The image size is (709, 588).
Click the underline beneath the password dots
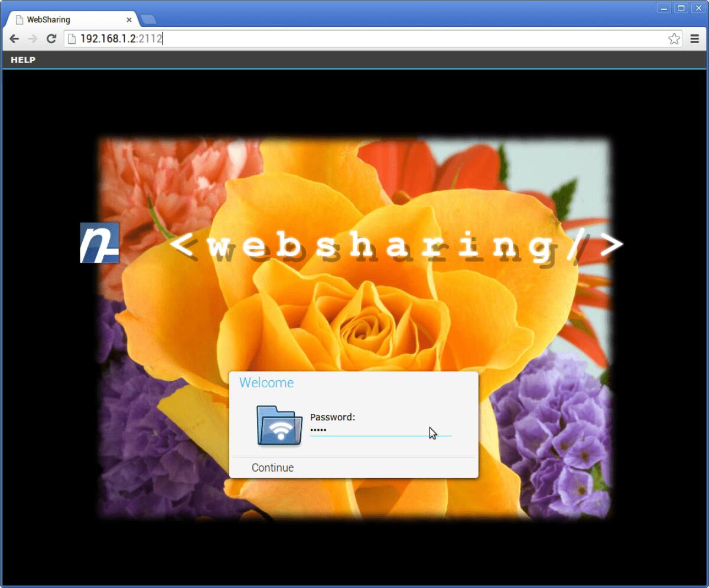381,436
